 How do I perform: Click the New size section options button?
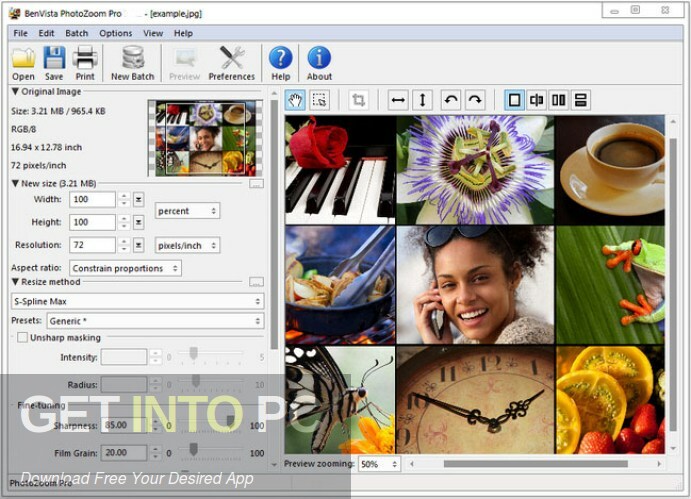(x=256, y=184)
